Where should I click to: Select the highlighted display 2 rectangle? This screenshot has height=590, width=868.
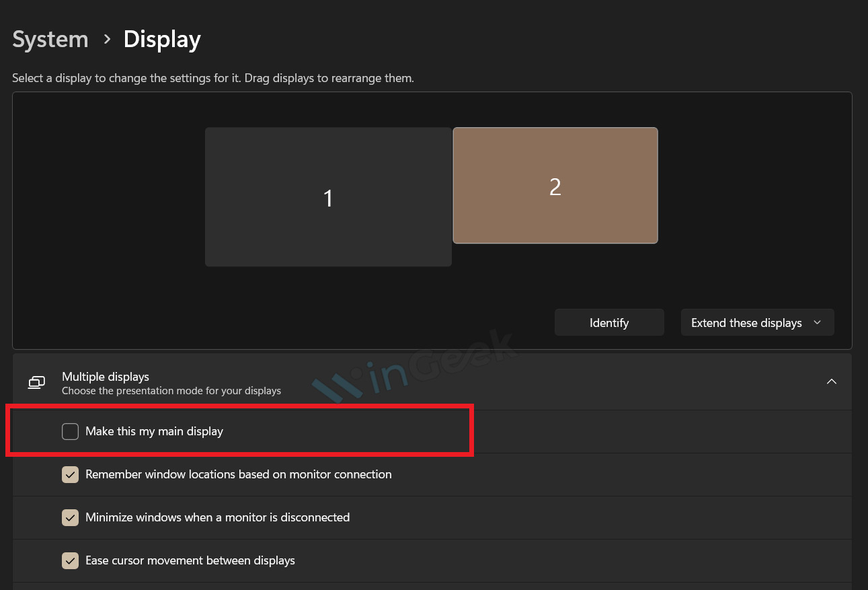pos(555,185)
